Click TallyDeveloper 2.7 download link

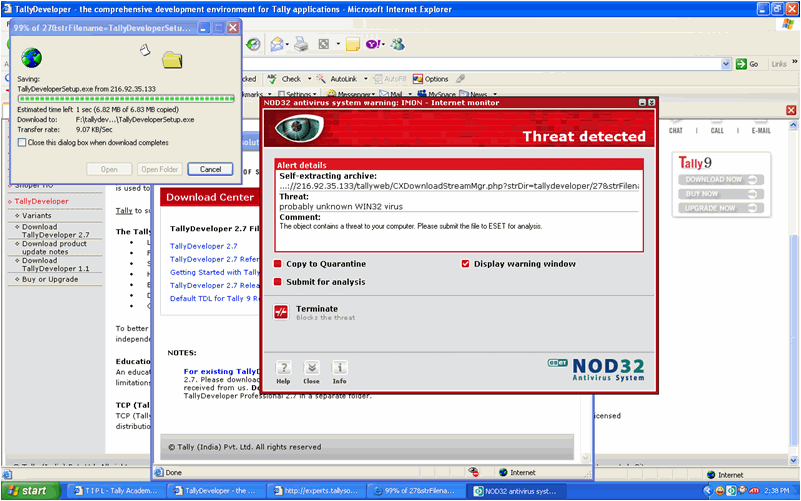204,246
